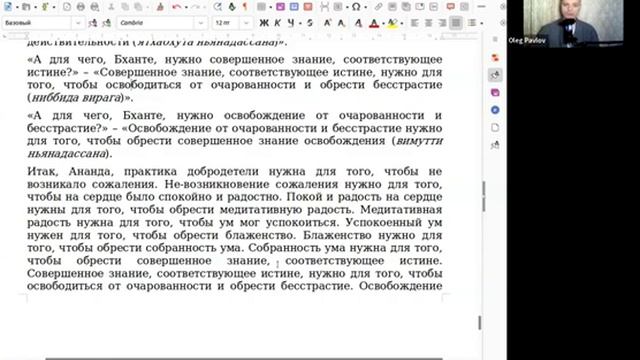The image size is (640, 360).
Task: Open the Save dropdown arrow
Action: (54, 7)
